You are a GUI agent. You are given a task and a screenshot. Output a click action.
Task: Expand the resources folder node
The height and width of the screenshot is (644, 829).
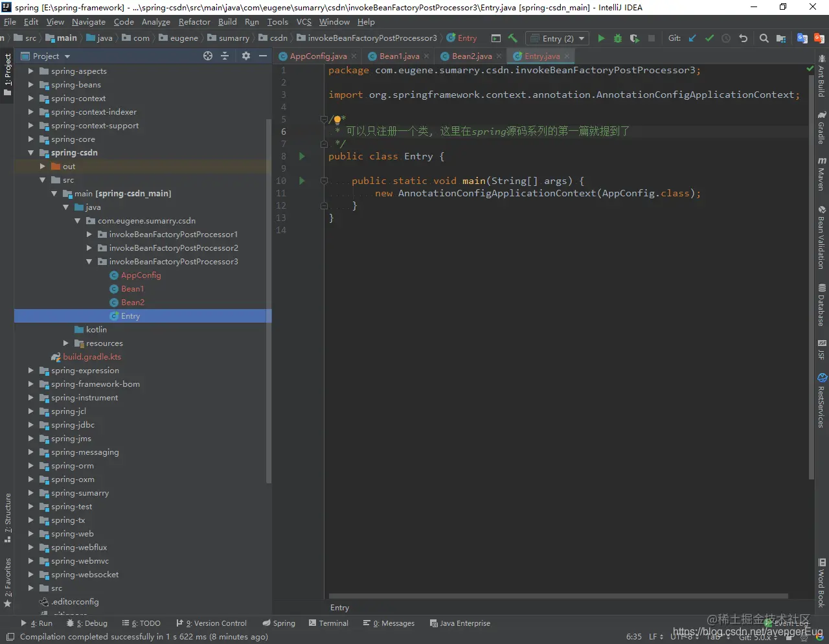tap(65, 343)
